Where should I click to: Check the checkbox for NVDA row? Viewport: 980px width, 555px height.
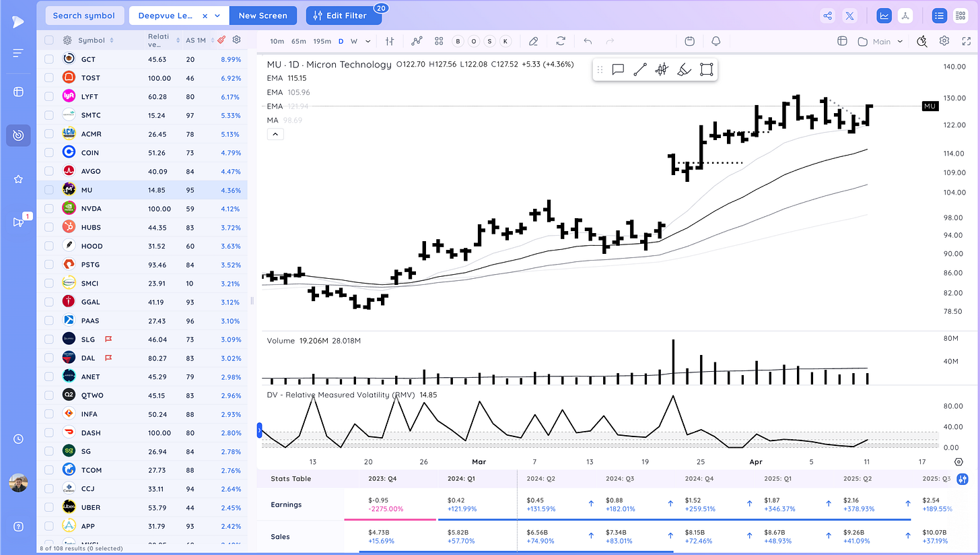49,208
